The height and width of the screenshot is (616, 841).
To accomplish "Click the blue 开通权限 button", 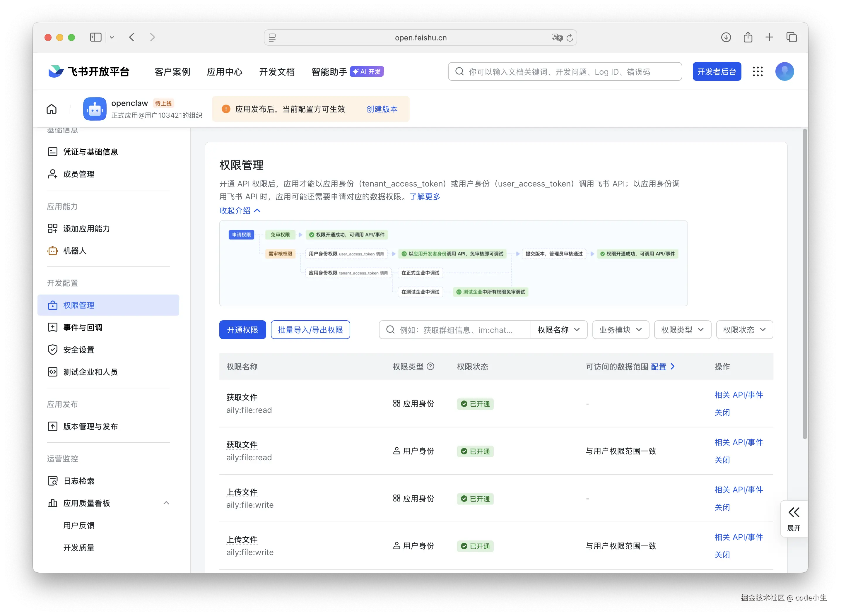I will click(x=242, y=330).
